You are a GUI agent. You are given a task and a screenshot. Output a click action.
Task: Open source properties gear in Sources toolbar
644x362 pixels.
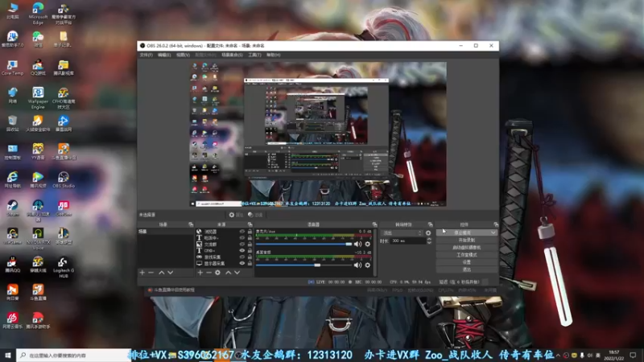pos(217,273)
